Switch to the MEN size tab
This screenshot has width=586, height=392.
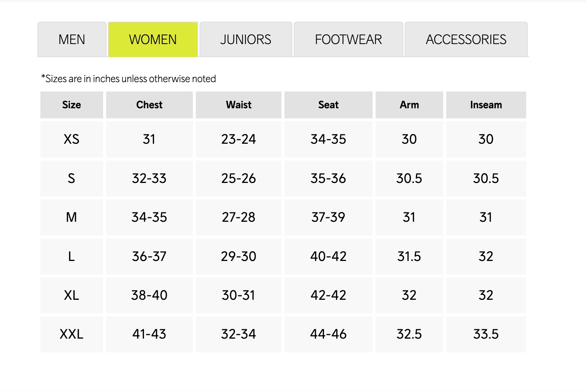point(72,40)
